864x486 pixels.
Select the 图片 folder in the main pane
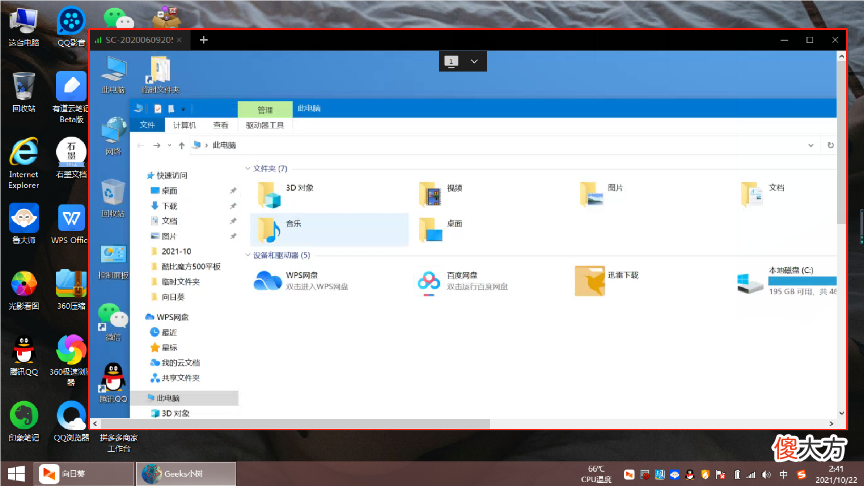[602, 195]
